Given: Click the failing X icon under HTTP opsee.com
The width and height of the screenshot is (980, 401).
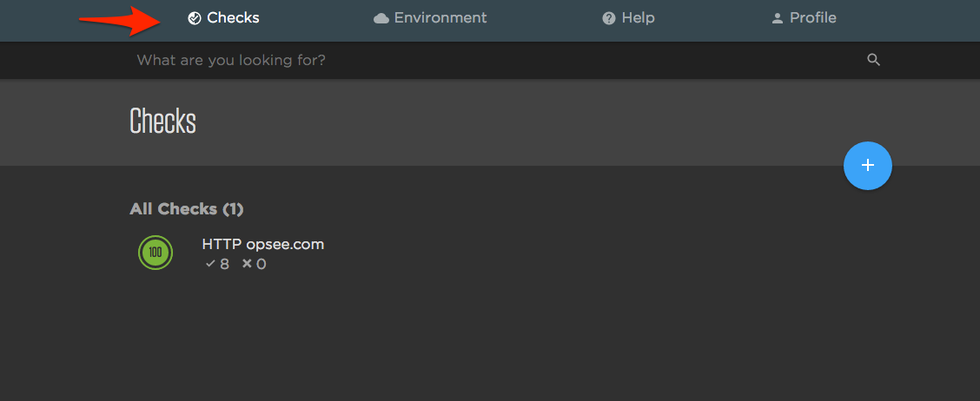Looking at the screenshot, I should pyautogui.click(x=247, y=264).
